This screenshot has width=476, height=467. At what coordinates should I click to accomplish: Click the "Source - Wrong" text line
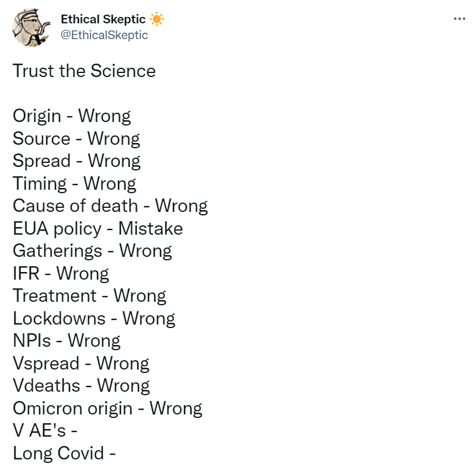point(77,138)
